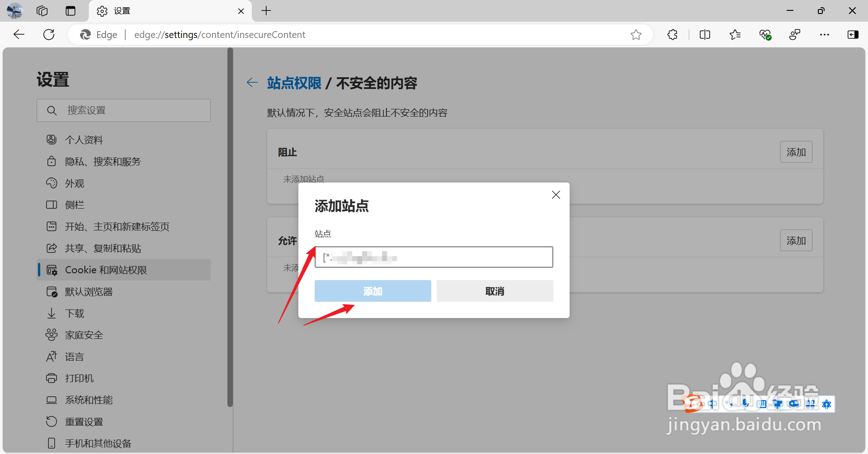The height and width of the screenshot is (454, 868).
Task: Add this page to favorites via star icon
Action: tap(636, 34)
